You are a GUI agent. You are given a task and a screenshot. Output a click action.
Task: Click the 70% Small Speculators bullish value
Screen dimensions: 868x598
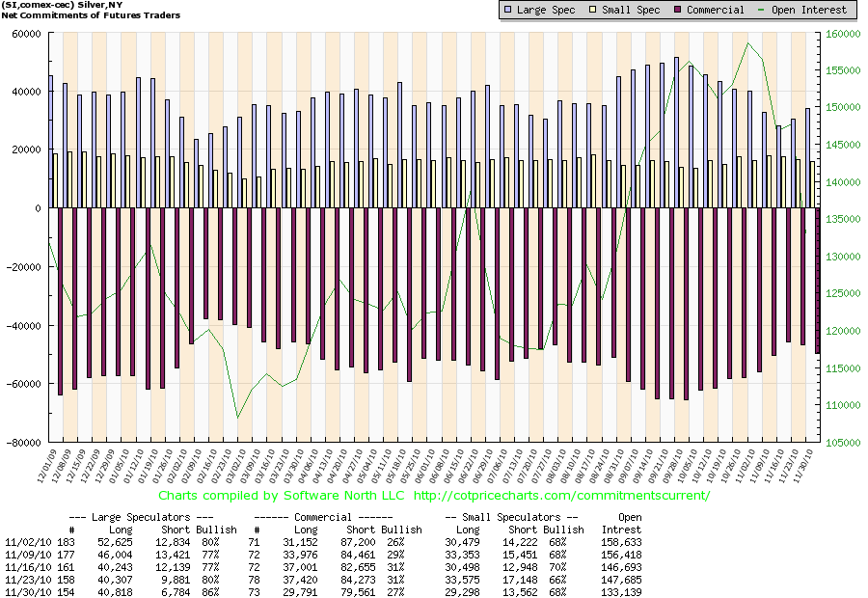click(558, 567)
